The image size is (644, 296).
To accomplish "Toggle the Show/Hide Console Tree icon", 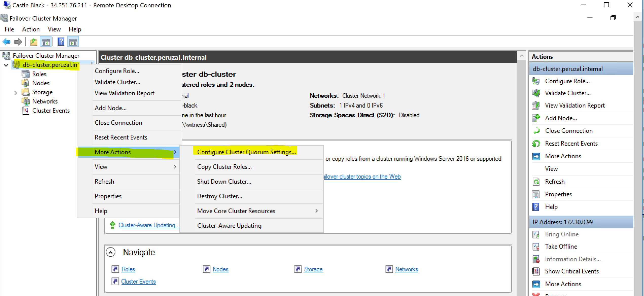I will (x=46, y=42).
